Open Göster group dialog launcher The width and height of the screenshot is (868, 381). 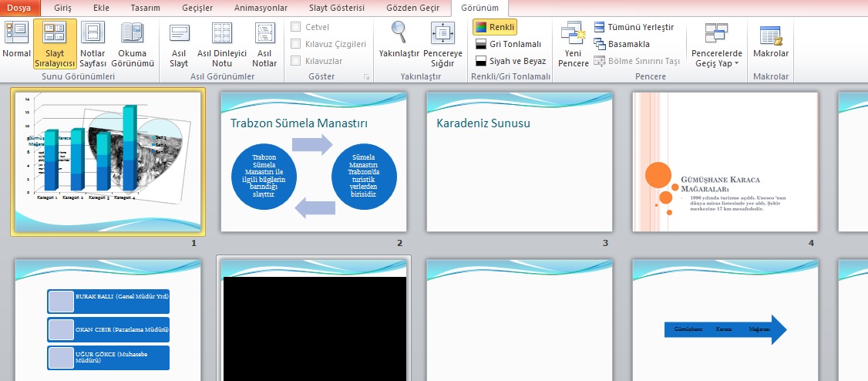pos(366,77)
